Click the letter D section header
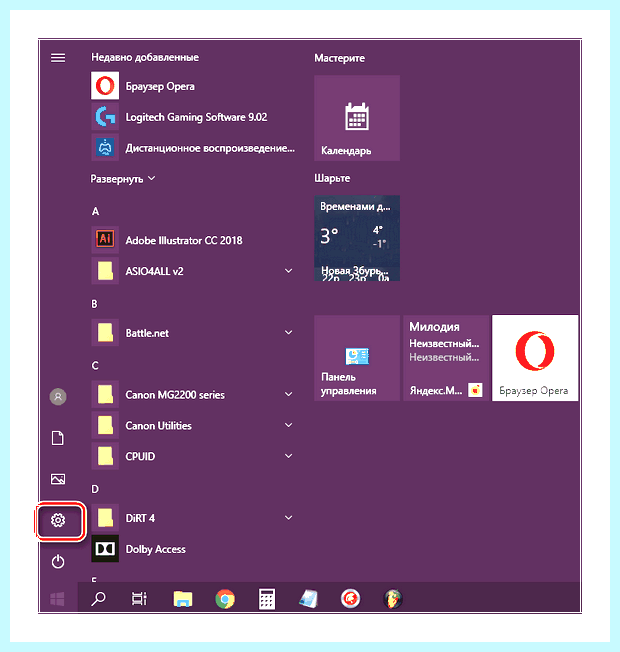620x652 pixels. [x=95, y=489]
